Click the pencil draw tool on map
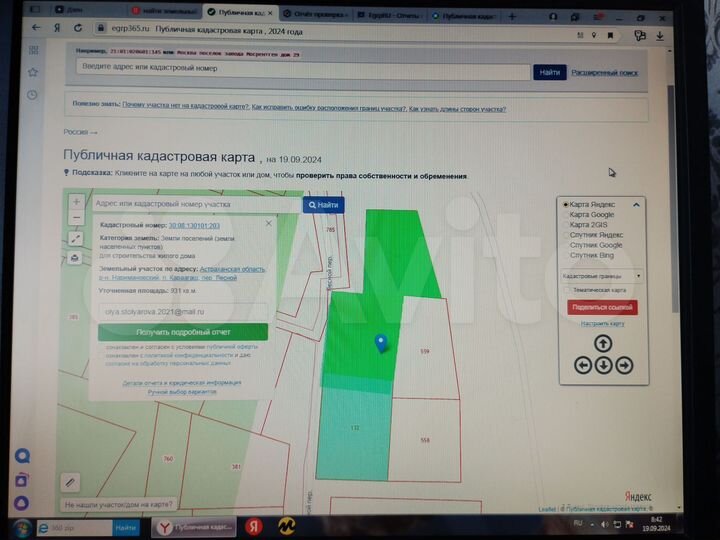 [70, 482]
